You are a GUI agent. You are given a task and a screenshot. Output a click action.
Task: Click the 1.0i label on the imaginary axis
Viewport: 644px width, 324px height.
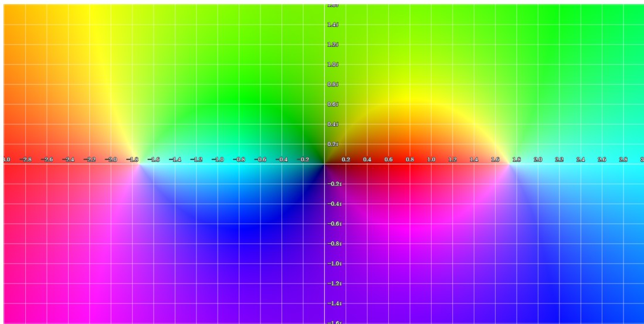[332, 64]
